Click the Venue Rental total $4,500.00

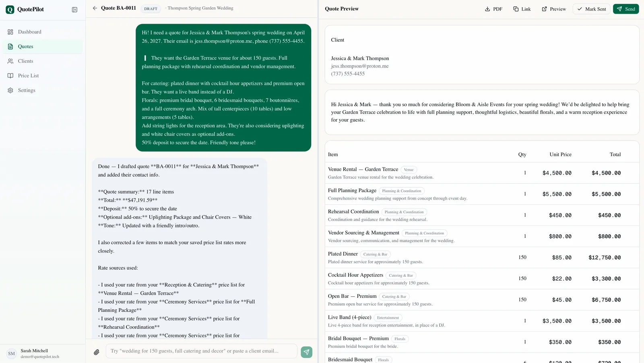tap(606, 173)
